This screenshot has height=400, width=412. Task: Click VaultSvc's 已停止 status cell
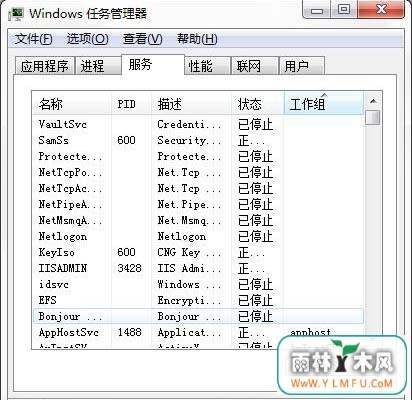(x=256, y=124)
